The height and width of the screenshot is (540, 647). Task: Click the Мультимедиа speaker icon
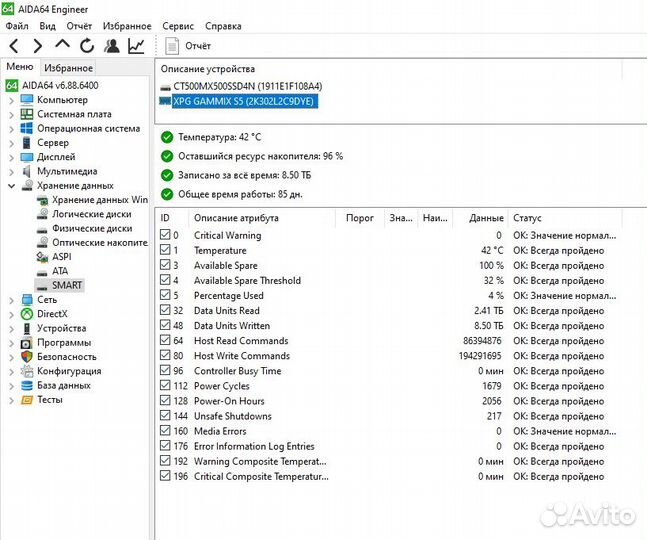[27, 171]
